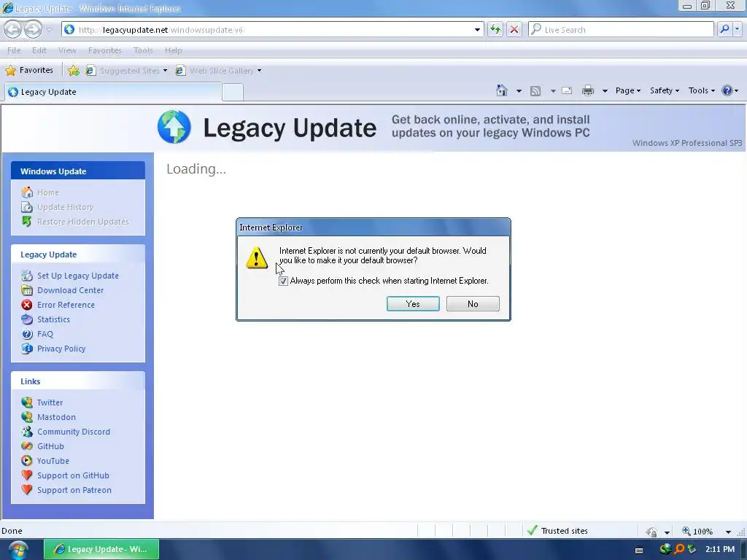
Task: Click the Live Search magnifier button
Action: pyautogui.click(x=724, y=29)
